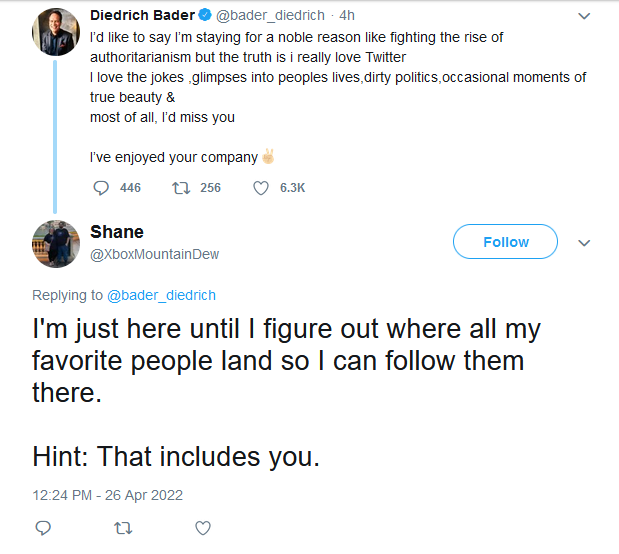Open more options next to Follow button
This screenshot has width=619, height=554.
pos(586,242)
